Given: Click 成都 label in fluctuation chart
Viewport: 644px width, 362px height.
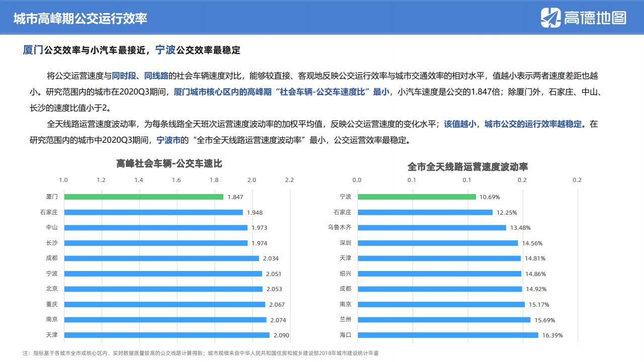Looking at the screenshot, I should 346,289.
